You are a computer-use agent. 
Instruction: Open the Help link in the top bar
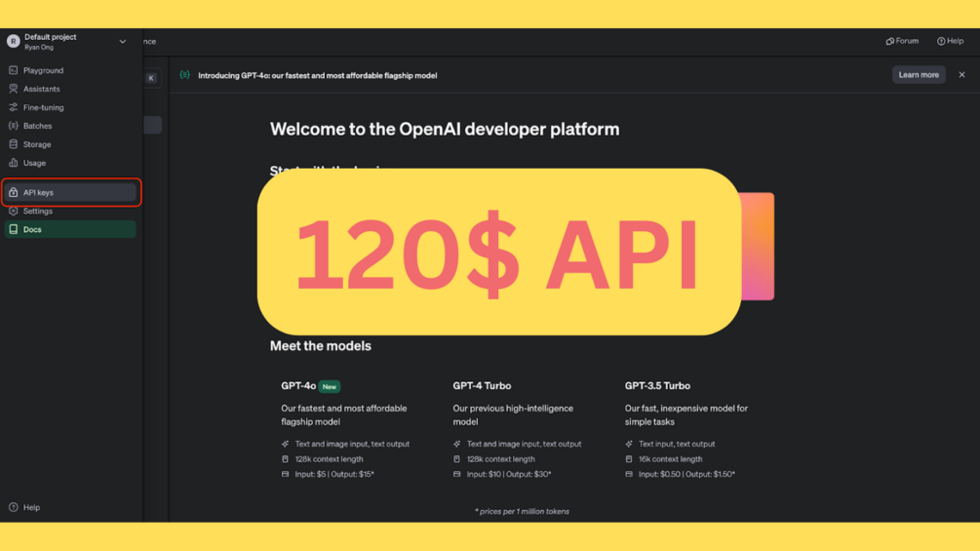point(950,41)
